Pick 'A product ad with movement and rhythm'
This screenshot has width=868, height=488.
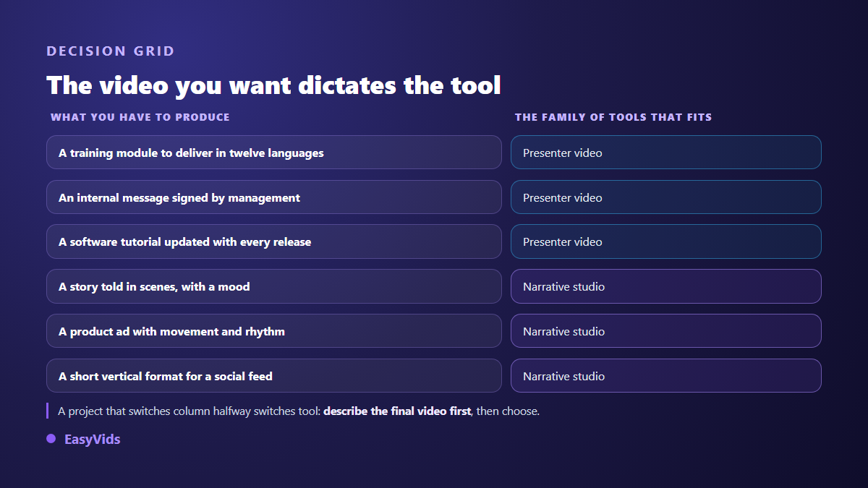click(274, 331)
